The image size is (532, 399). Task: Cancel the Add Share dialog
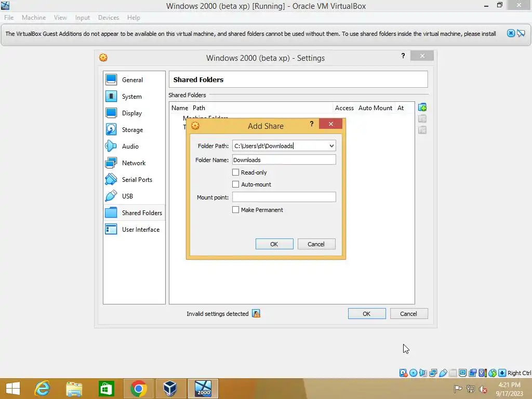click(316, 244)
